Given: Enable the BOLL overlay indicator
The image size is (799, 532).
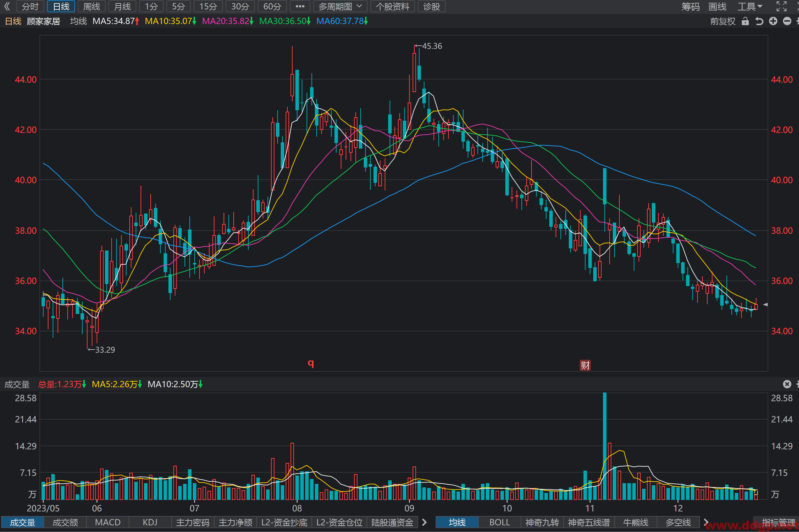Looking at the screenshot, I should pos(499,522).
